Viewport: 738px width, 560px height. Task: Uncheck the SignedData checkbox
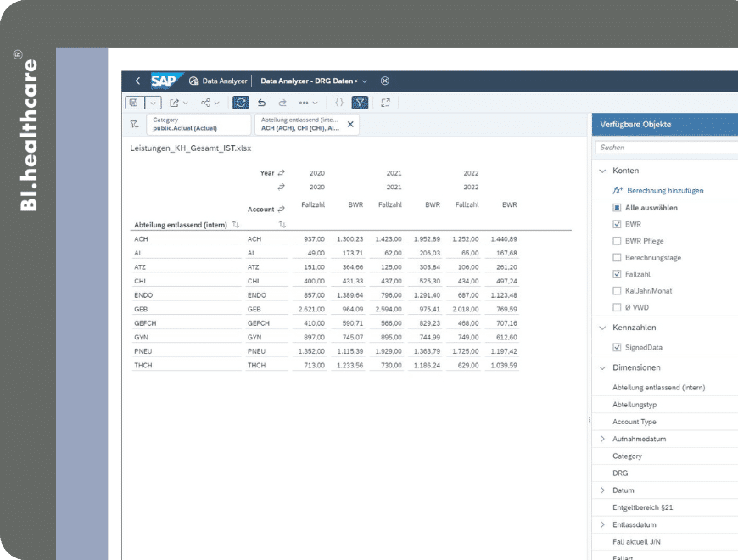pyautogui.click(x=617, y=347)
